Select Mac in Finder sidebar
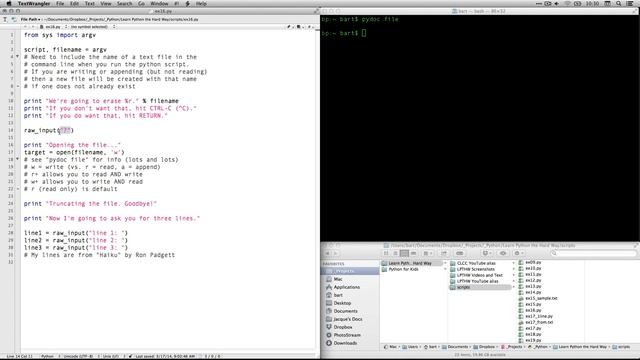This screenshot has height=360, width=640. [x=351, y=279]
